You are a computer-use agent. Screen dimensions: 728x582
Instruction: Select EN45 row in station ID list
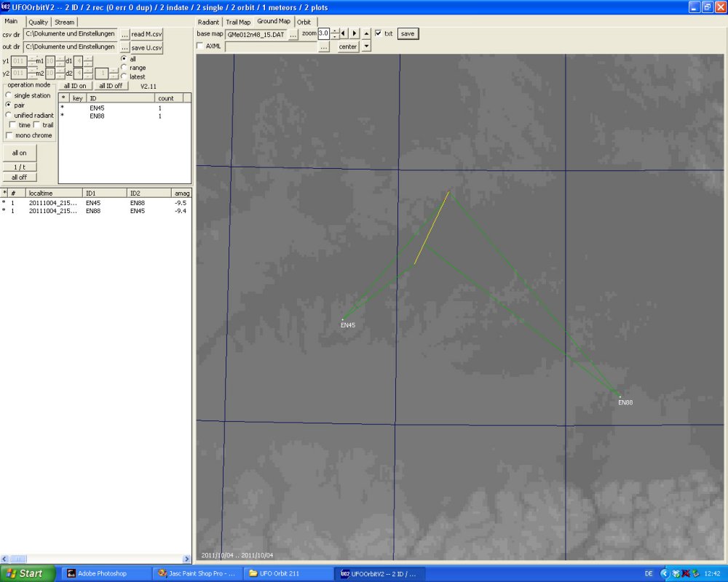point(97,108)
